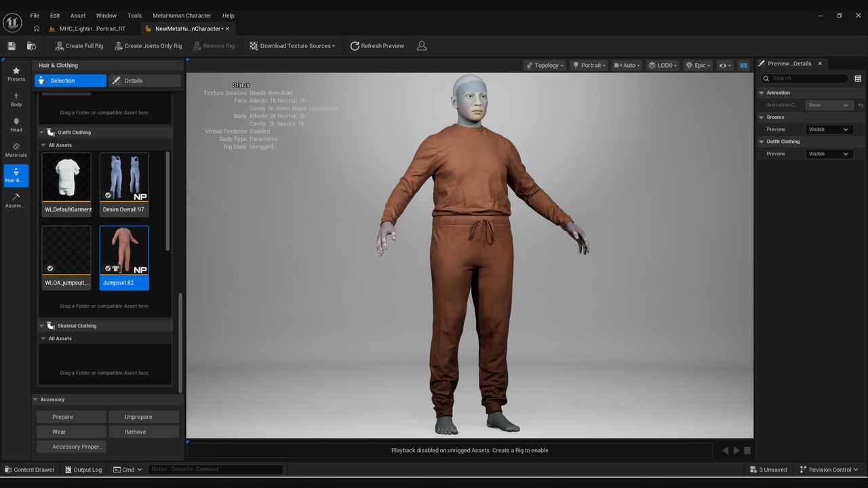Open the Download Texture Sources dropdown
Screen dimensions: 868x488
tap(292, 46)
